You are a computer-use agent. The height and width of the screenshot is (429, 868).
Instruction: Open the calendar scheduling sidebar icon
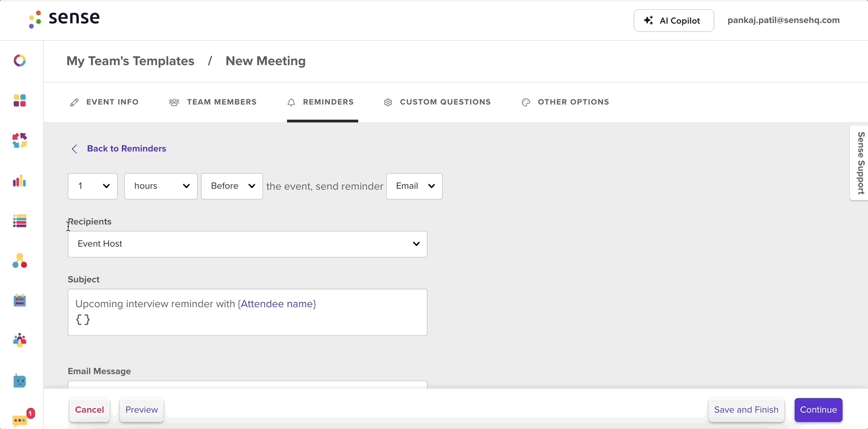click(x=19, y=301)
